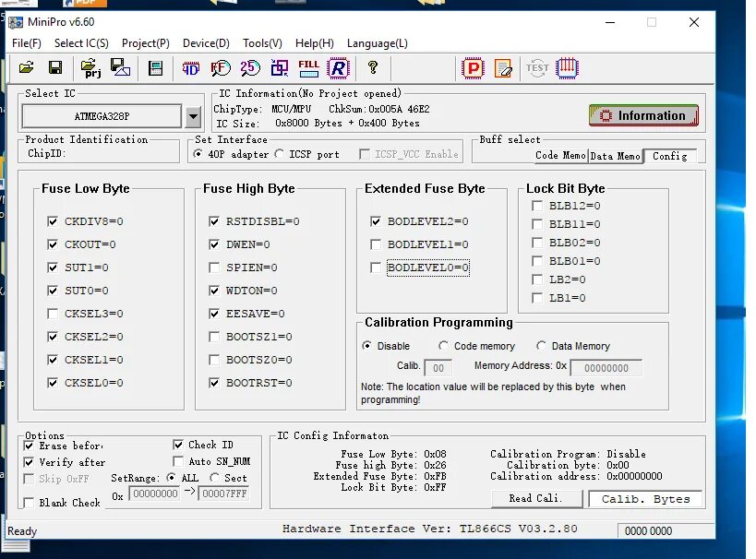The image size is (756, 559).
Task: Enable the SPIEN=0 fuse checkbox
Action: click(x=214, y=268)
